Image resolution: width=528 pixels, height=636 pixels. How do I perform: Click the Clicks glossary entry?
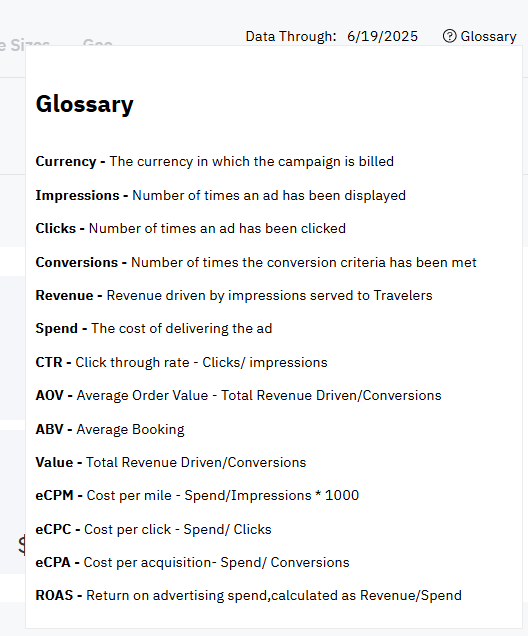coord(191,228)
